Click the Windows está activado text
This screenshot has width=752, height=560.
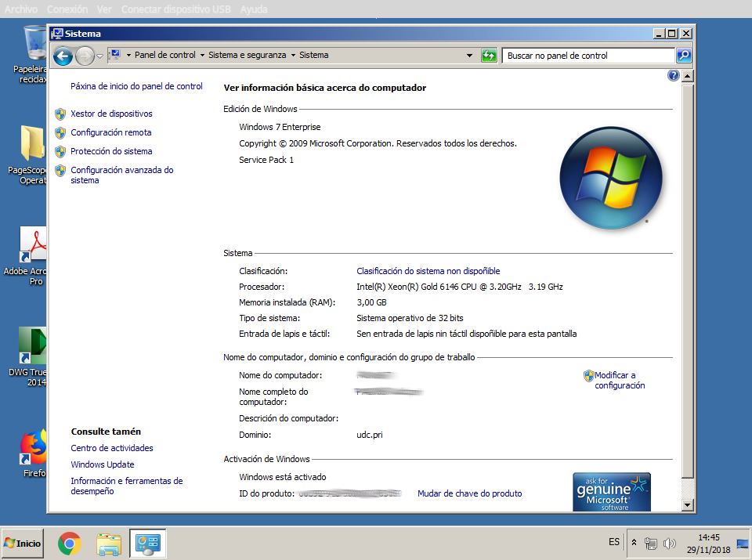[283, 477]
